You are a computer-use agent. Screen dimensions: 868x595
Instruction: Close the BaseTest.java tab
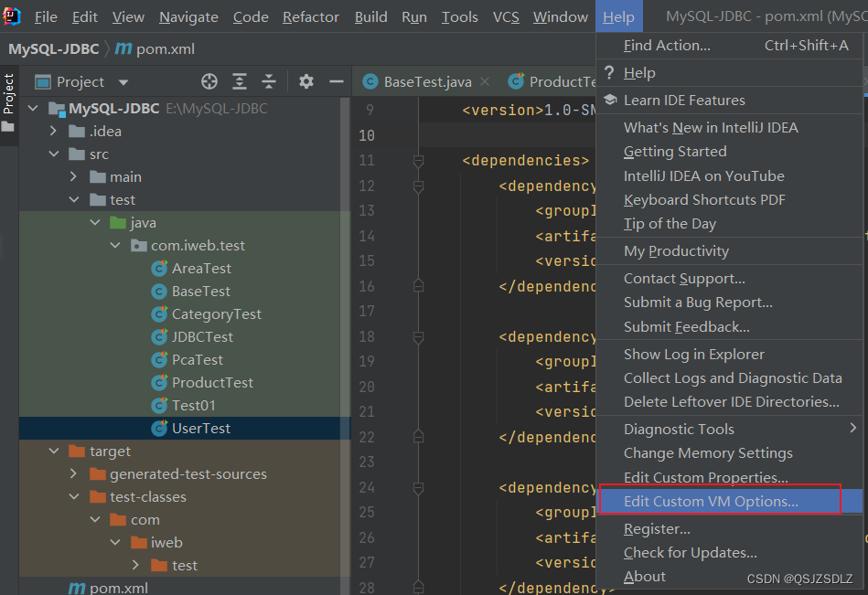point(484,80)
